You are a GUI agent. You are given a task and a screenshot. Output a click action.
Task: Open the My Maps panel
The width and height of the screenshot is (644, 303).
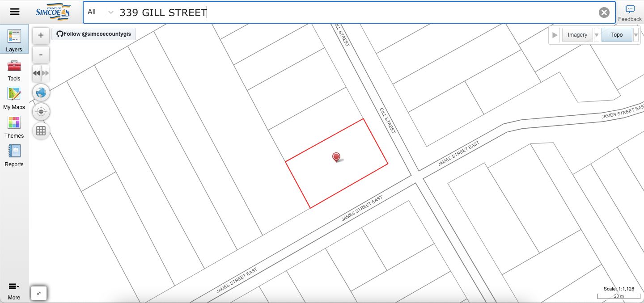click(x=14, y=99)
